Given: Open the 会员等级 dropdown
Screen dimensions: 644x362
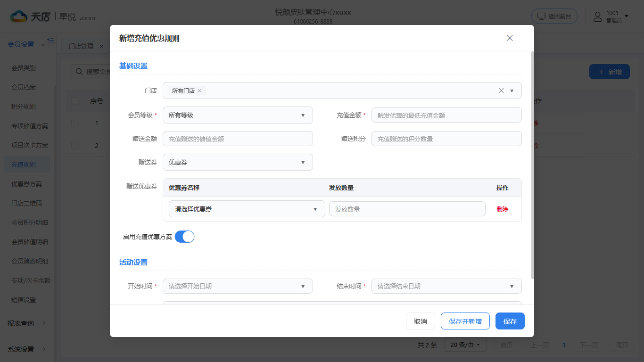Looking at the screenshot, I should point(238,115).
